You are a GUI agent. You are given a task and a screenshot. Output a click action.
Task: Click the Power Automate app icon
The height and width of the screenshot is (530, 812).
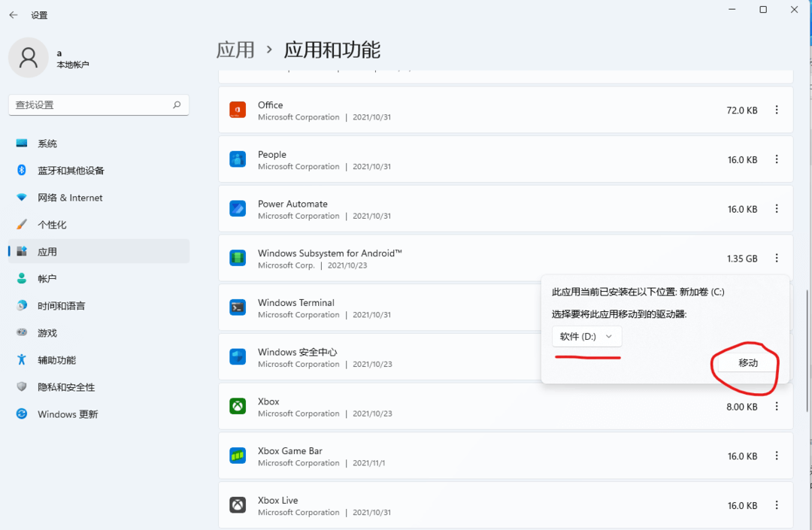pyautogui.click(x=237, y=208)
